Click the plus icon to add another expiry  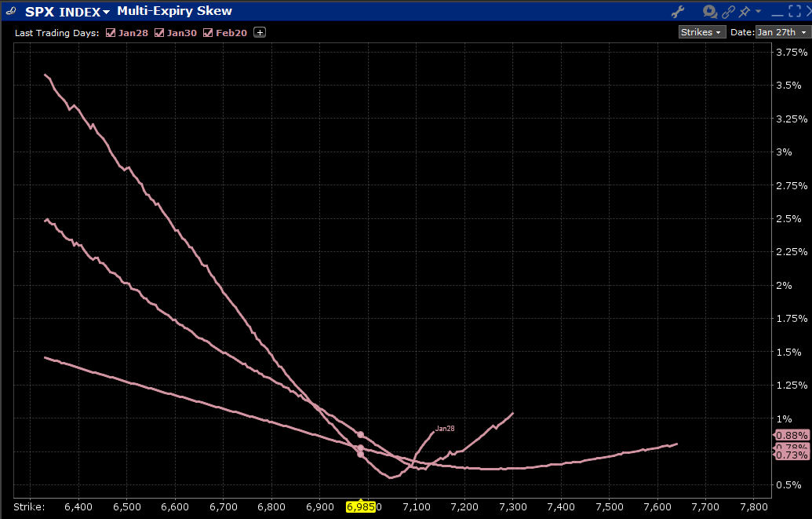coord(260,32)
